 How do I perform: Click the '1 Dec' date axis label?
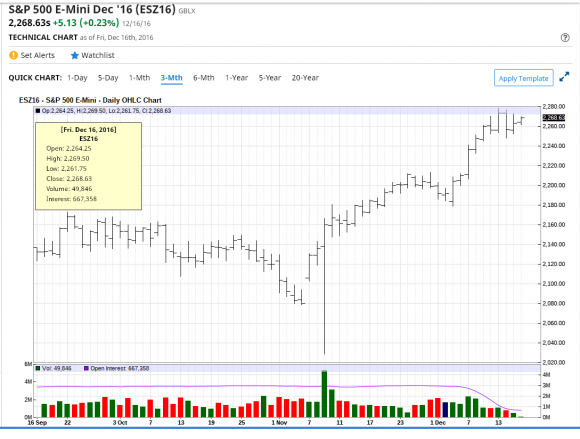click(438, 423)
